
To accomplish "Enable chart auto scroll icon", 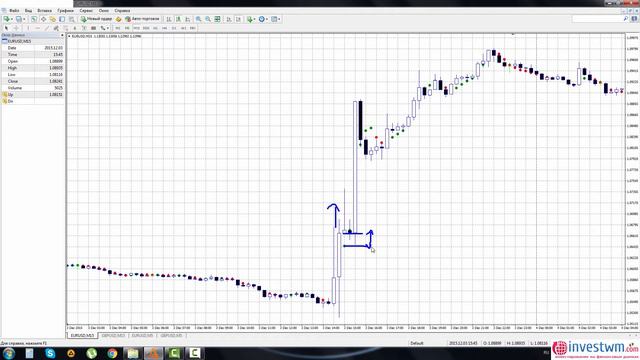I will [x=229, y=19].
